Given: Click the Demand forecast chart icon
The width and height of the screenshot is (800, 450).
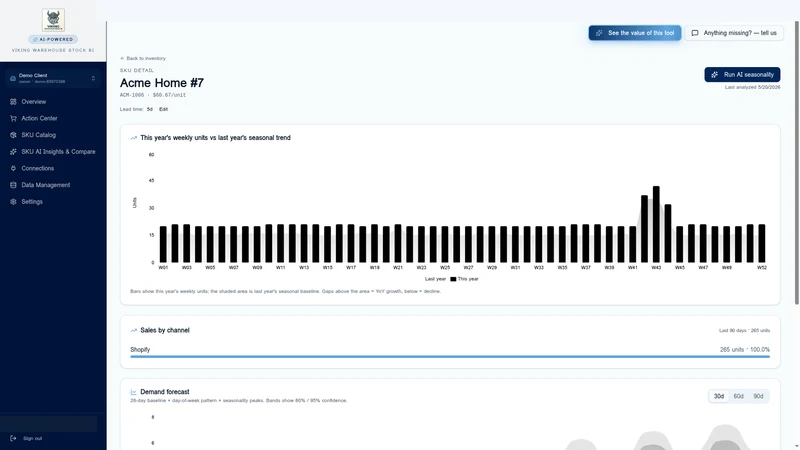Looking at the screenshot, I should (134, 392).
